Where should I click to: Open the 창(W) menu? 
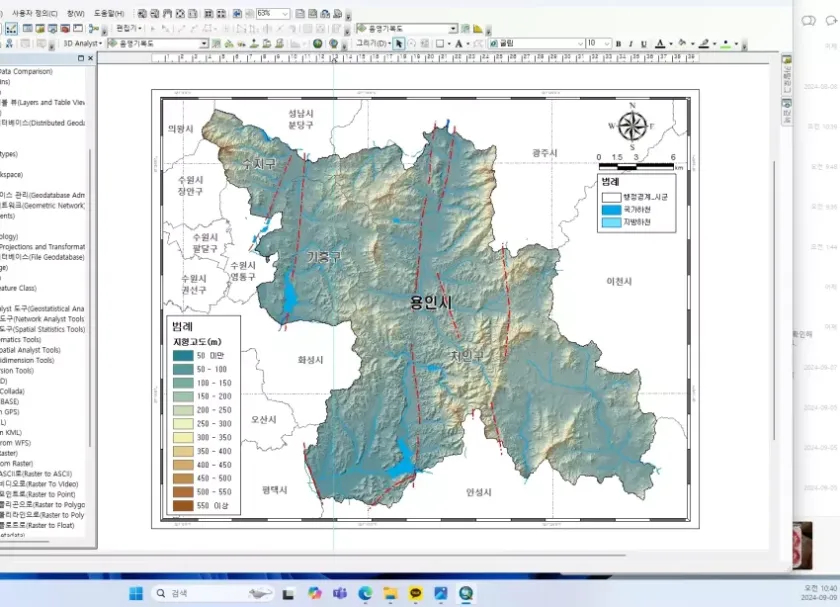point(75,13)
